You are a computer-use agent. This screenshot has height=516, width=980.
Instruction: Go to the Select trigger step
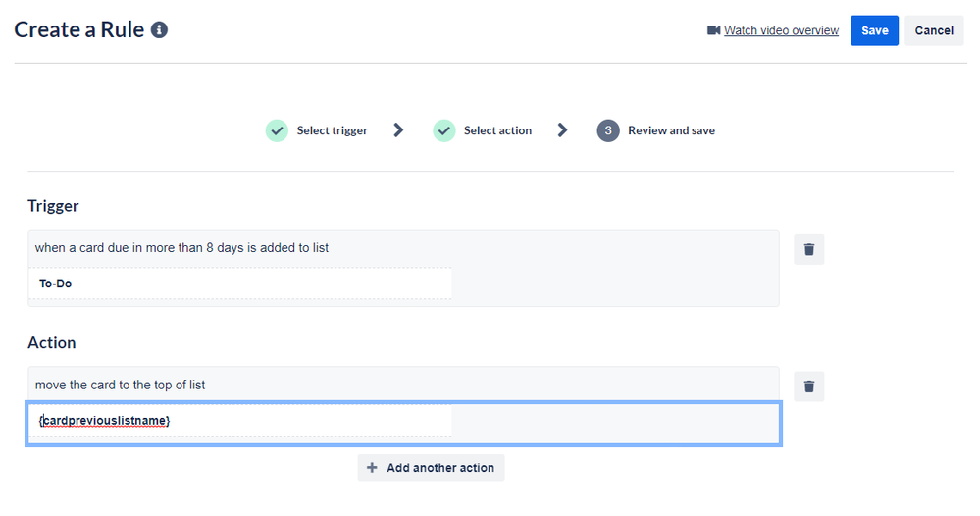tap(332, 130)
